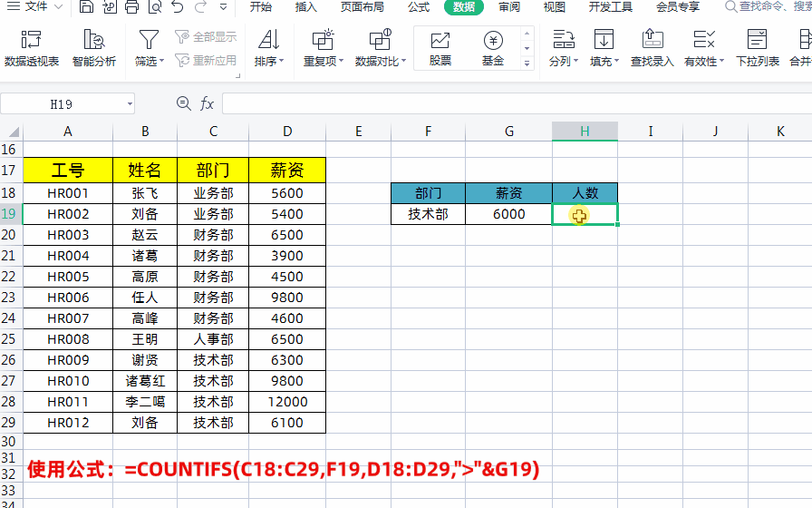Click the save icon in quick access toolbar
Image resolution: width=812 pixels, height=508 pixels.
(x=86, y=6)
